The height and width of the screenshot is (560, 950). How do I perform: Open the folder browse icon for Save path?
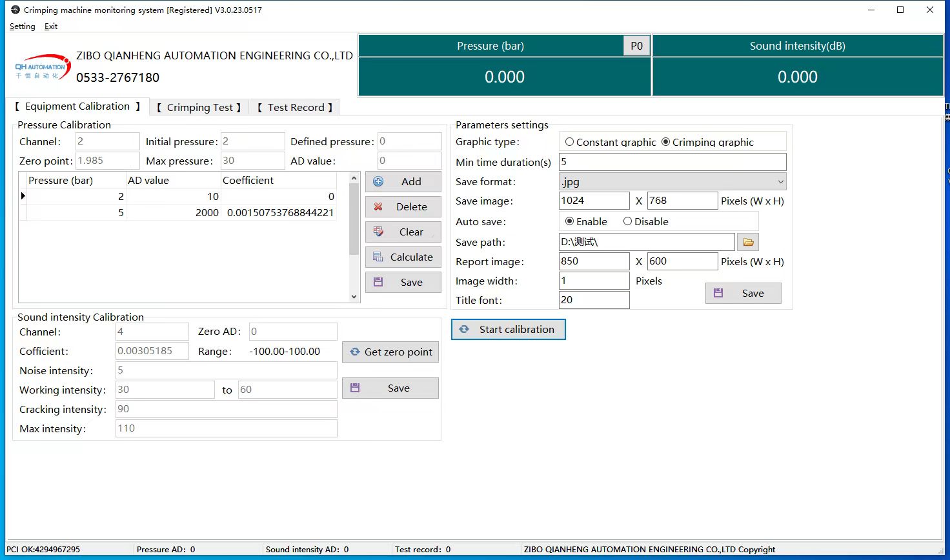click(x=748, y=243)
